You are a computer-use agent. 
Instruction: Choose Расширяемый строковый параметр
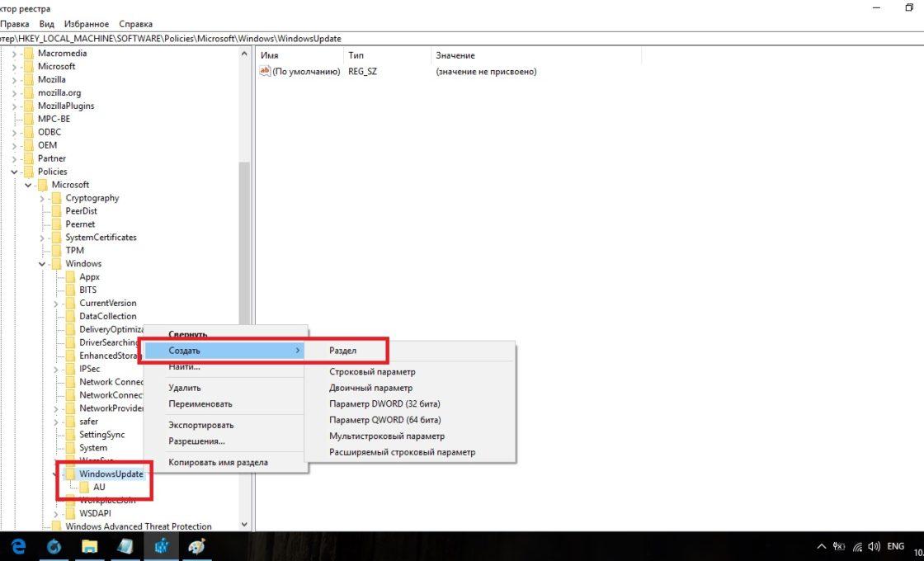[402, 452]
